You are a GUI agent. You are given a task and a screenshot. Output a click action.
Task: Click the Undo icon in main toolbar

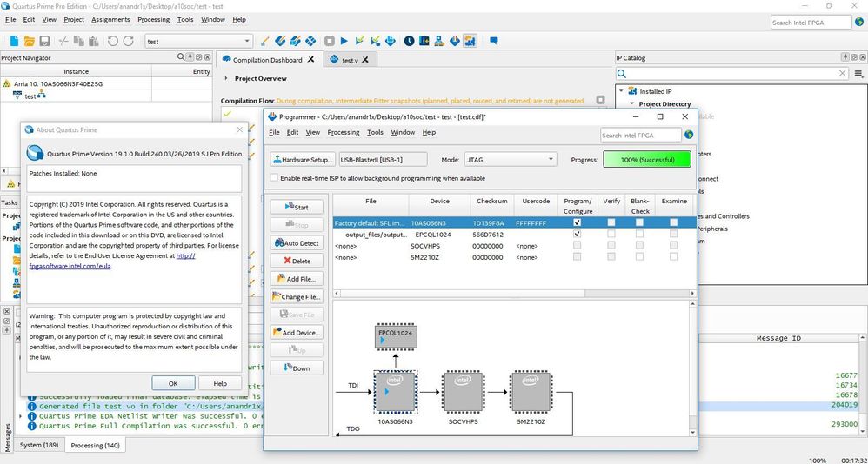[x=112, y=41]
